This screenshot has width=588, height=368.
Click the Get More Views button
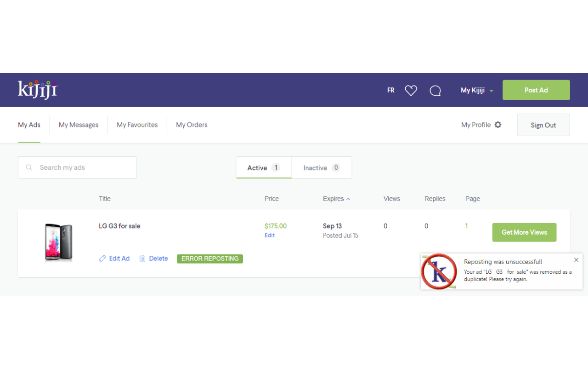(524, 232)
